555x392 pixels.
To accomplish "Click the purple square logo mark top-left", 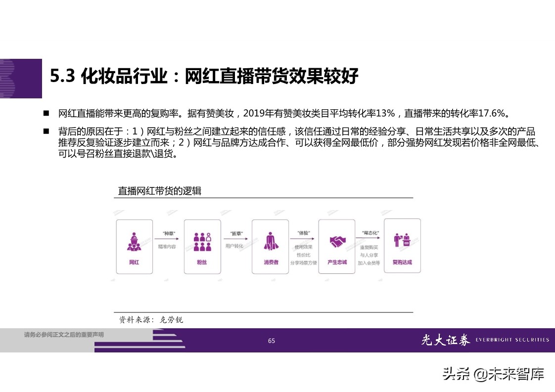I will tap(21, 78).
